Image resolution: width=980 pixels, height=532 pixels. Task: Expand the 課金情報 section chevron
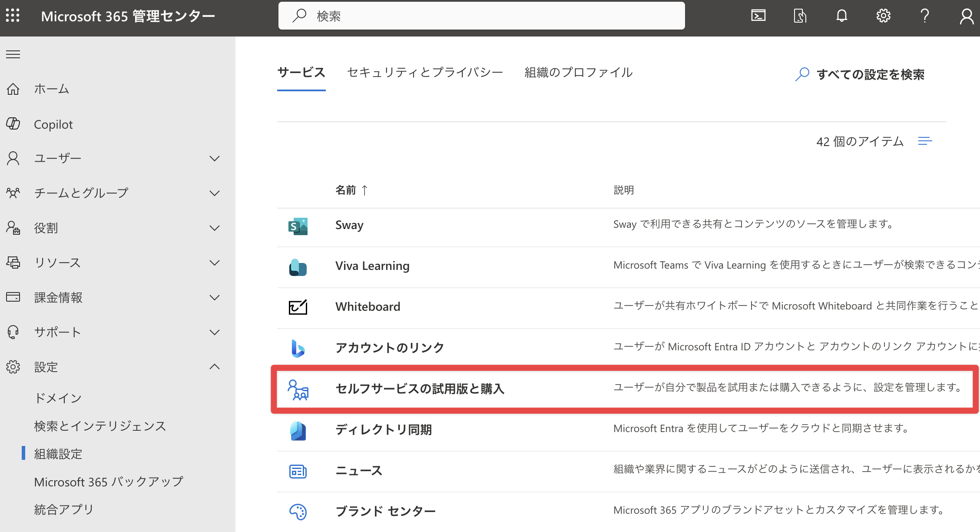pos(215,297)
